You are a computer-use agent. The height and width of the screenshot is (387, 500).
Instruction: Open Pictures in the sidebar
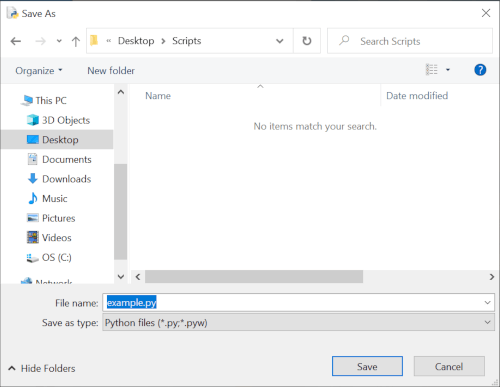[x=58, y=218]
